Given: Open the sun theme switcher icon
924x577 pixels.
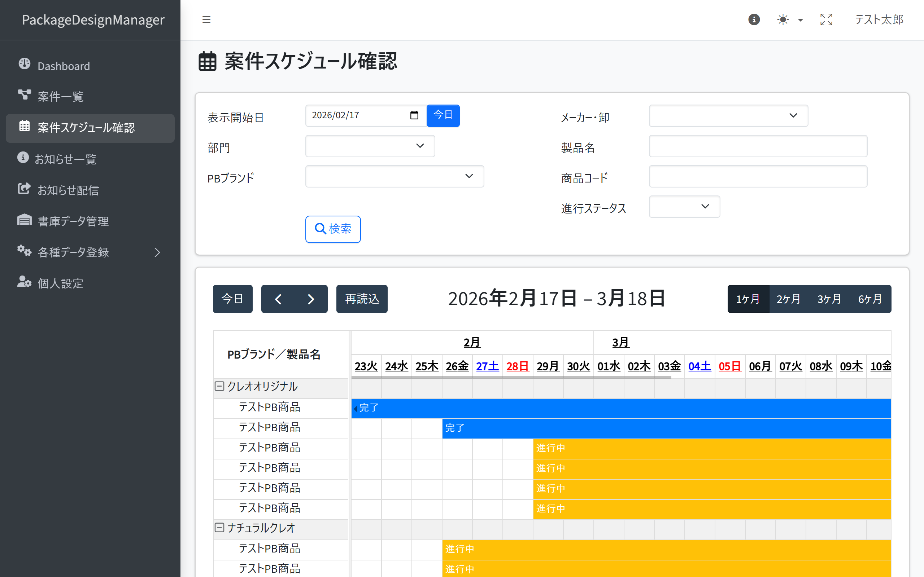Looking at the screenshot, I should tap(783, 19).
